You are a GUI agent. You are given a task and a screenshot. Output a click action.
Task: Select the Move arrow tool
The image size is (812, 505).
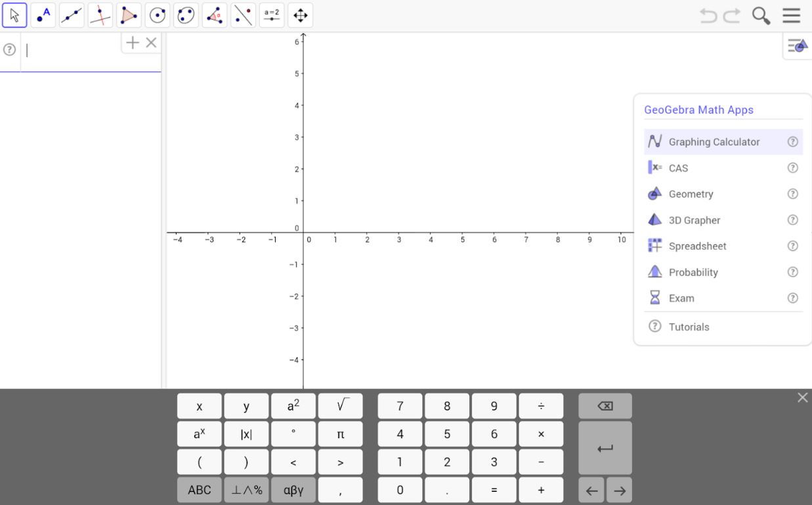pos(14,15)
